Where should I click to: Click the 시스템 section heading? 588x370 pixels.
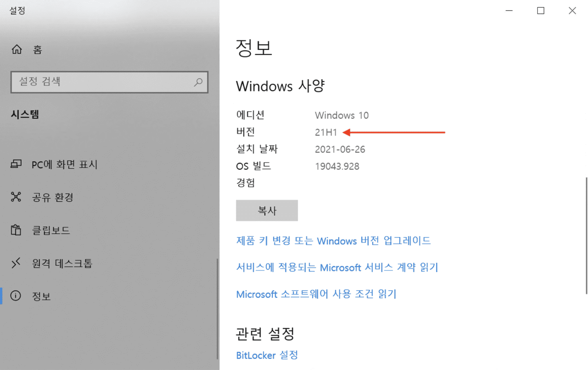point(25,115)
